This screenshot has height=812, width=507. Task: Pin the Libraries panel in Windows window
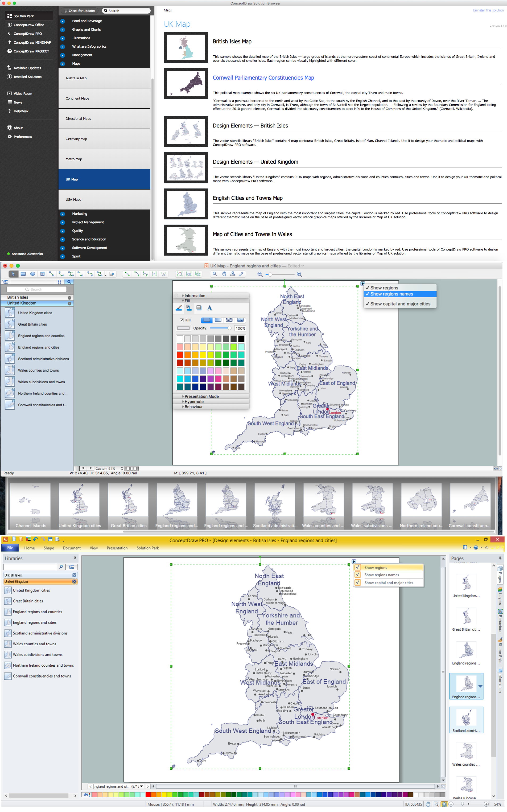point(75,558)
